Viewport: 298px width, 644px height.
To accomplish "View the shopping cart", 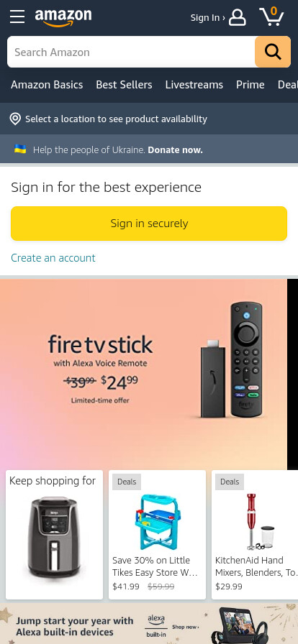I will [x=271, y=17].
